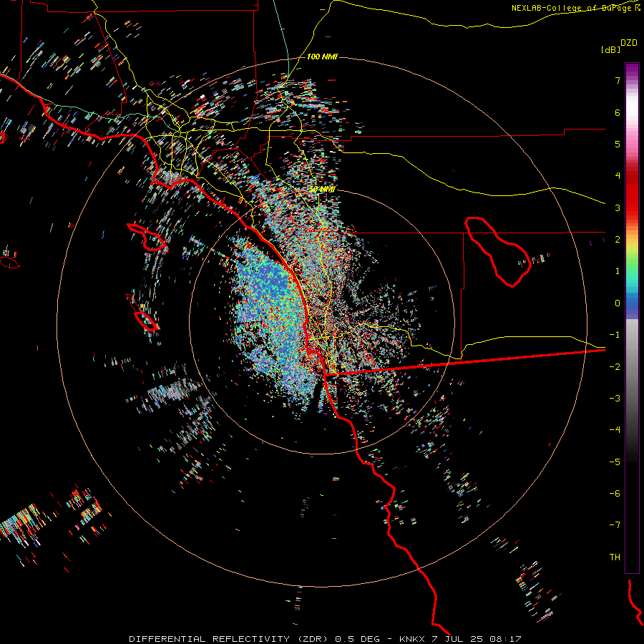This screenshot has width=644, height=644.
Task: Click the 50 NMI range ring label
Action: [322, 190]
